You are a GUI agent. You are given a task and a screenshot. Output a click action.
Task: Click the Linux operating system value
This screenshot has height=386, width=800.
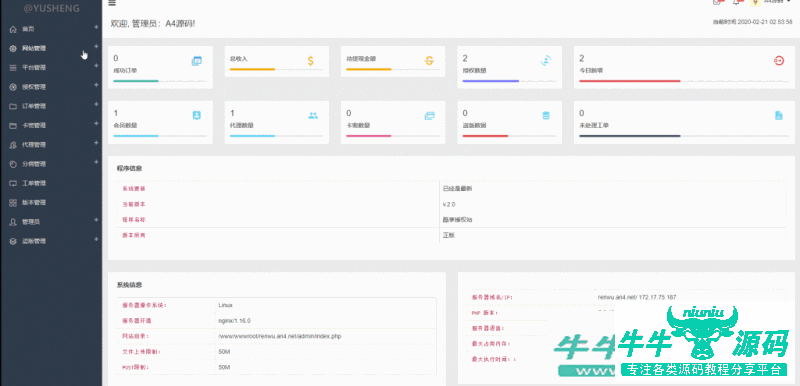pos(226,305)
